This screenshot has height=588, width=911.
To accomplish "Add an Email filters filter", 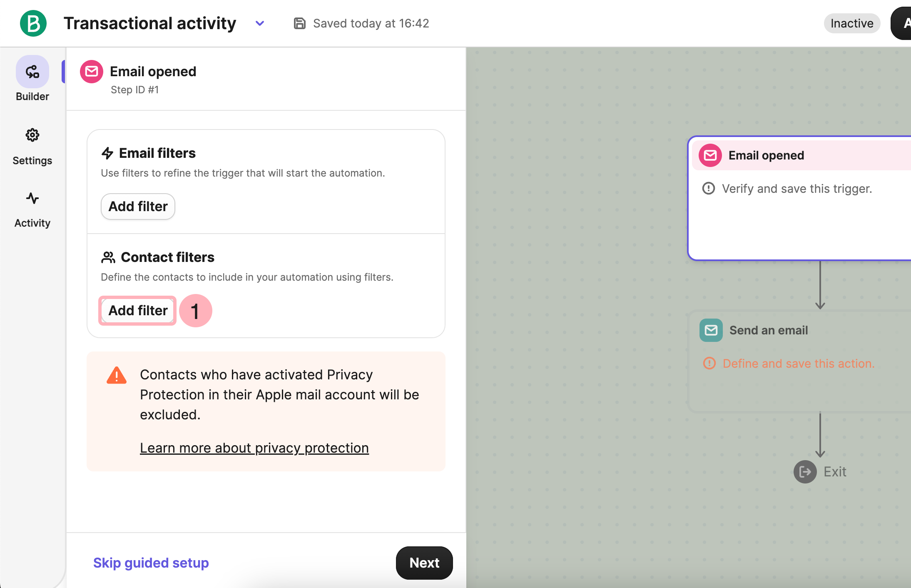I will coord(138,207).
